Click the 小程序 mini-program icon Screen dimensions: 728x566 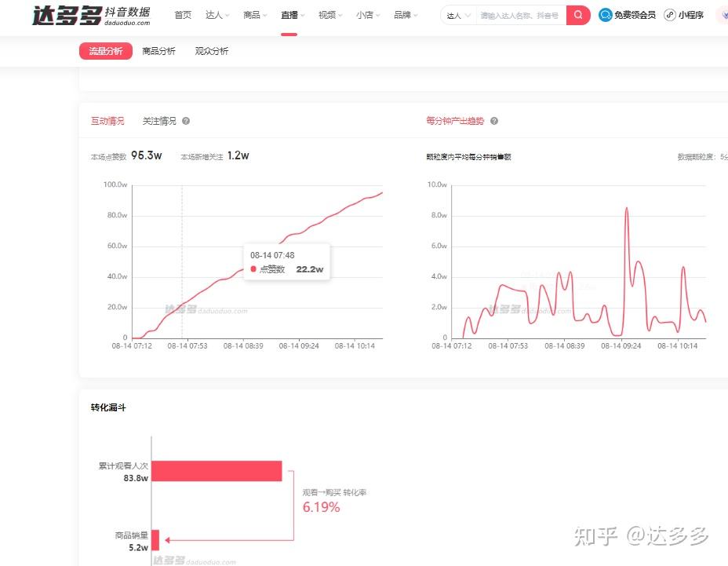(x=669, y=15)
